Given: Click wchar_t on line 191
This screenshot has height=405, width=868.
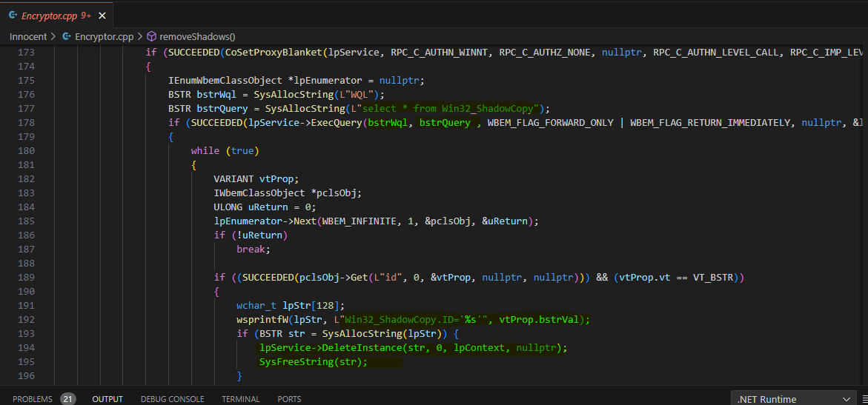Looking at the screenshot, I should pyautogui.click(x=256, y=305).
